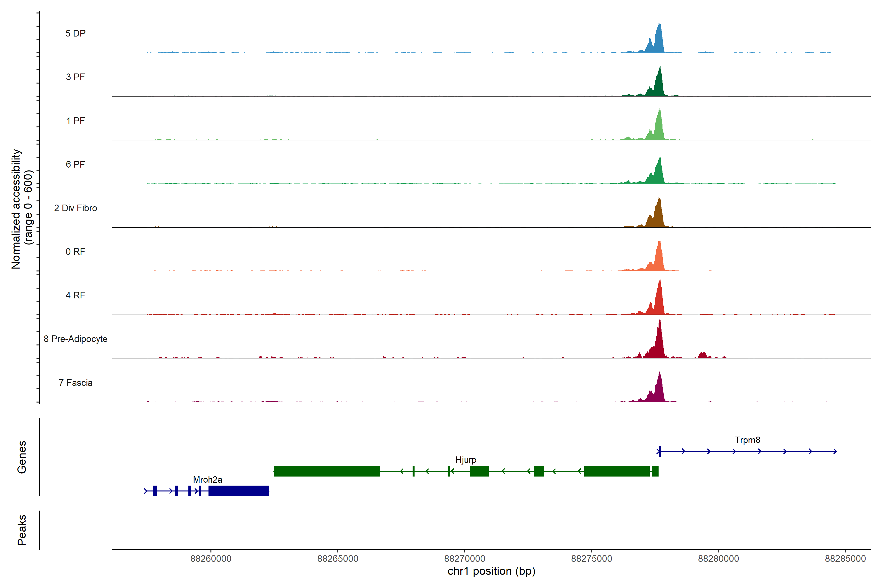Click the Hjurp gene label
882x588 pixels.
465,460
